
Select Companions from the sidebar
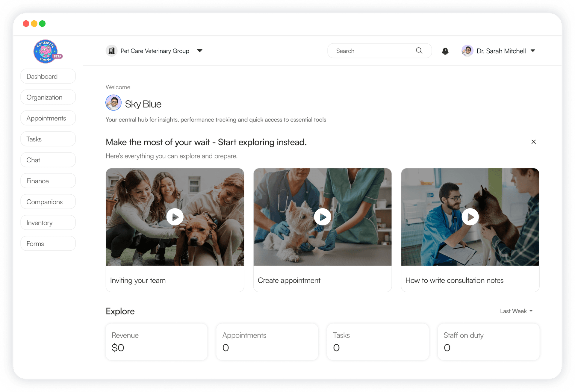[48, 202]
